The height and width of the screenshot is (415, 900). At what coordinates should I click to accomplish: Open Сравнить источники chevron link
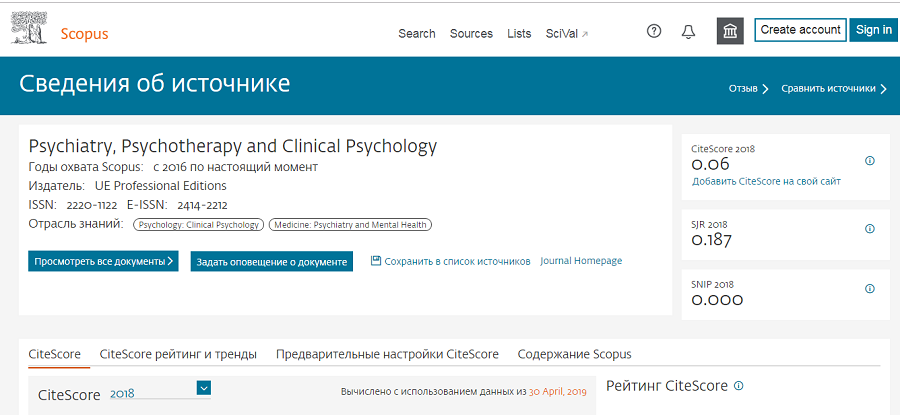(834, 89)
